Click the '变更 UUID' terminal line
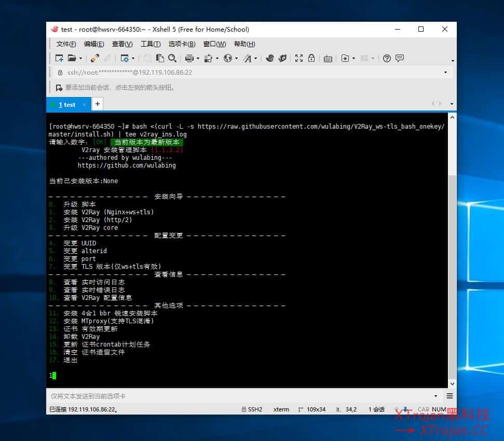The height and width of the screenshot is (441, 504). point(80,243)
